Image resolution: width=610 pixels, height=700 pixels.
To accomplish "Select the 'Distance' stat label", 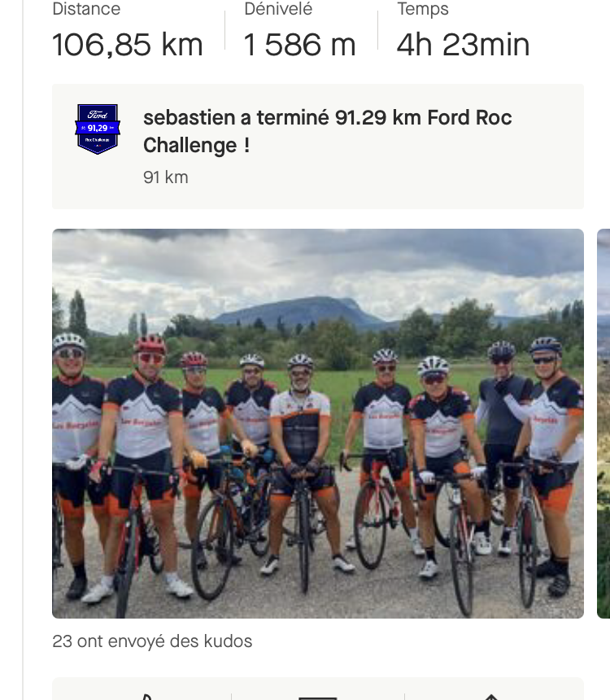I will pos(86,9).
